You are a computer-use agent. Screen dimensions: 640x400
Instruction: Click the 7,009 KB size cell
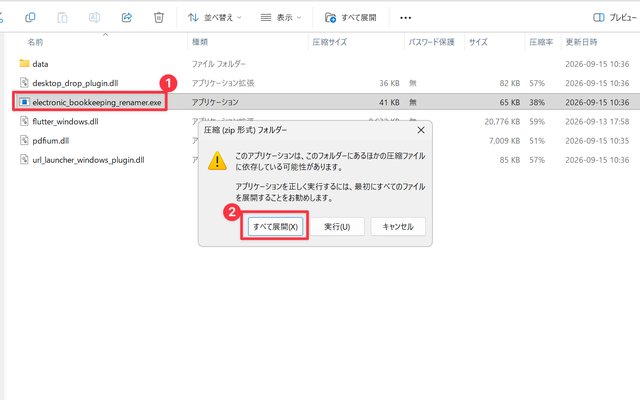pyautogui.click(x=504, y=141)
